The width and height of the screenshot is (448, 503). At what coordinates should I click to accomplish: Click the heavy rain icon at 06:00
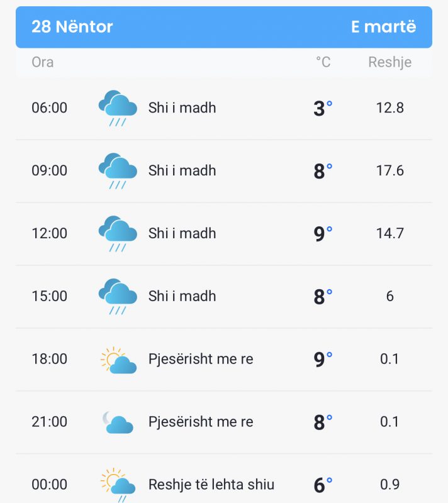point(118,108)
